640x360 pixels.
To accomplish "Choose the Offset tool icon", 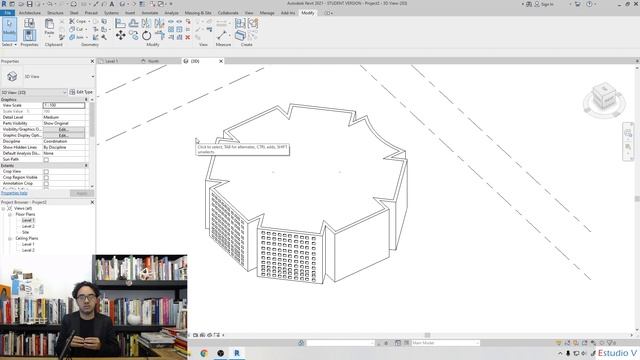I will (x=133, y=23).
